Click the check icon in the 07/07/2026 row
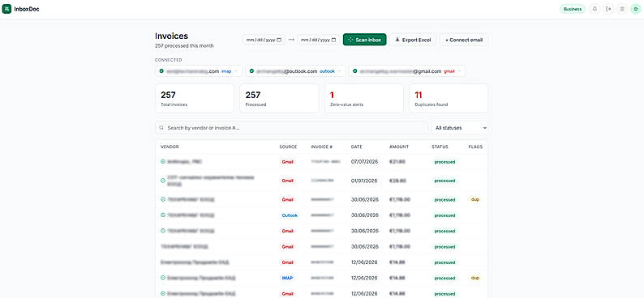644x298 pixels. [x=163, y=162]
